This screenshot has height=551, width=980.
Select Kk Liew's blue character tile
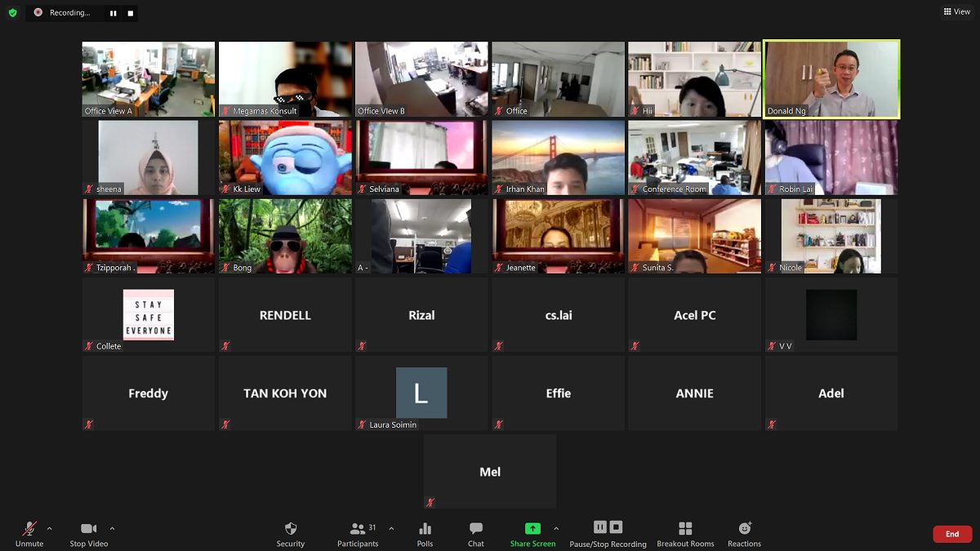point(285,158)
